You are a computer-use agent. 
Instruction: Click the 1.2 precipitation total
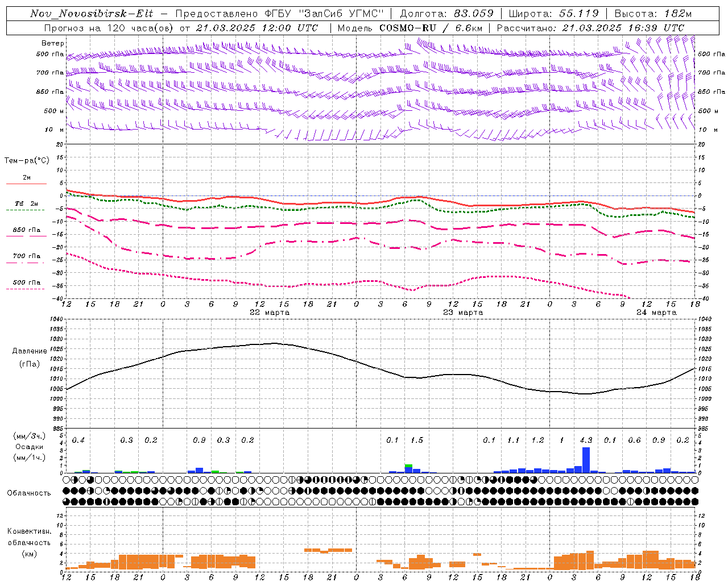tap(537, 440)
